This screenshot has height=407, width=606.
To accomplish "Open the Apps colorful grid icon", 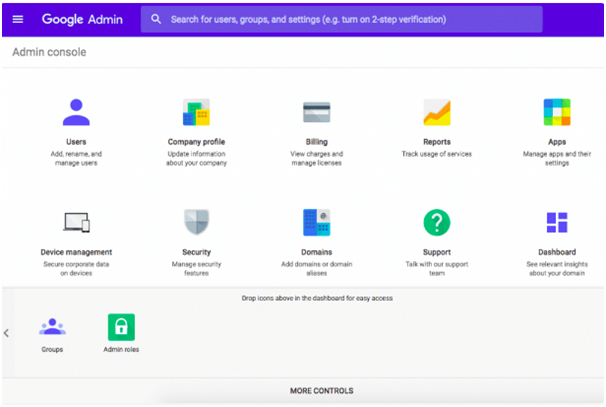I will pyautogui.click(x=557, y=112).
